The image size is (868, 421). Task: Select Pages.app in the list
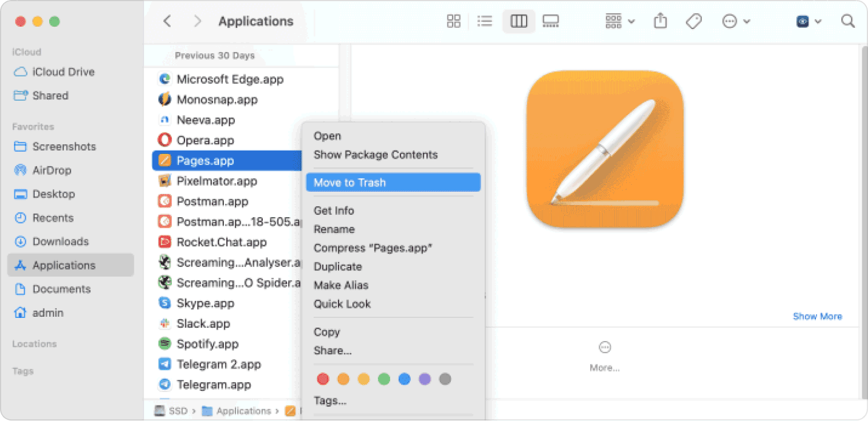click(227, 160)
